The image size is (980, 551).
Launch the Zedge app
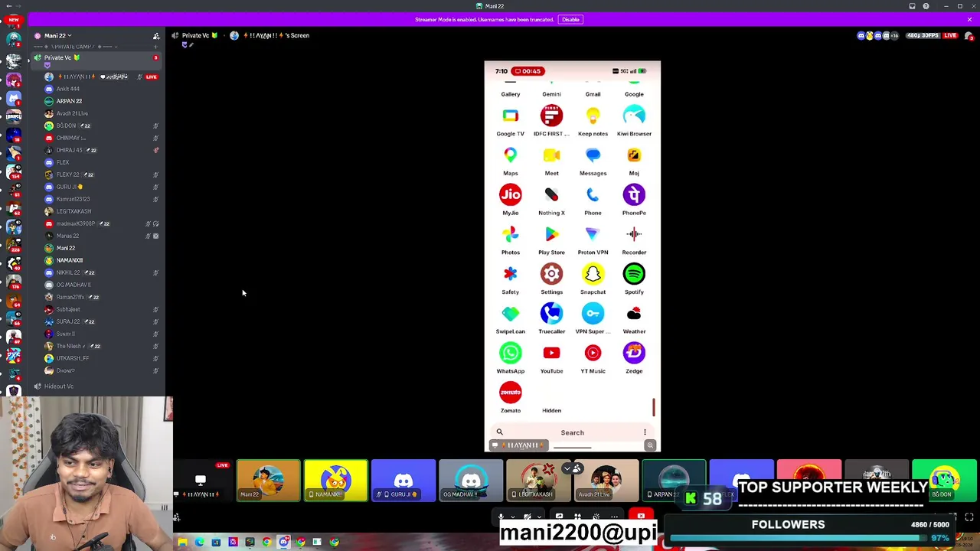[x=634, y=353]
